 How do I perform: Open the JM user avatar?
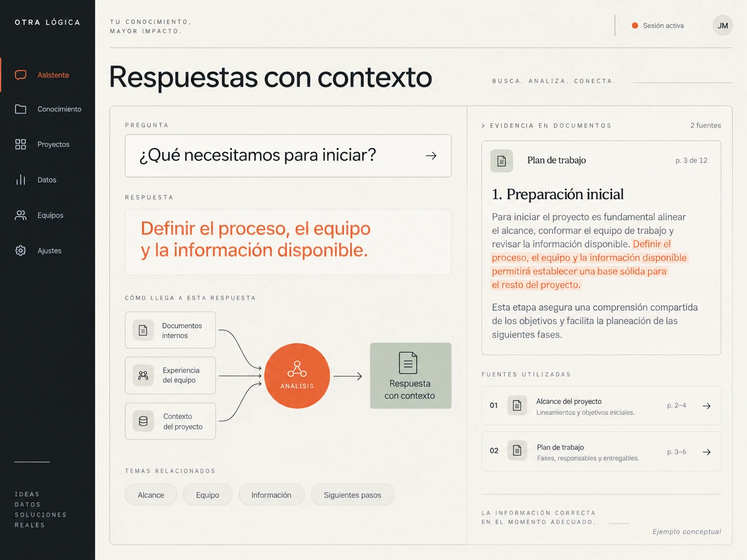(x=723, y=25)
